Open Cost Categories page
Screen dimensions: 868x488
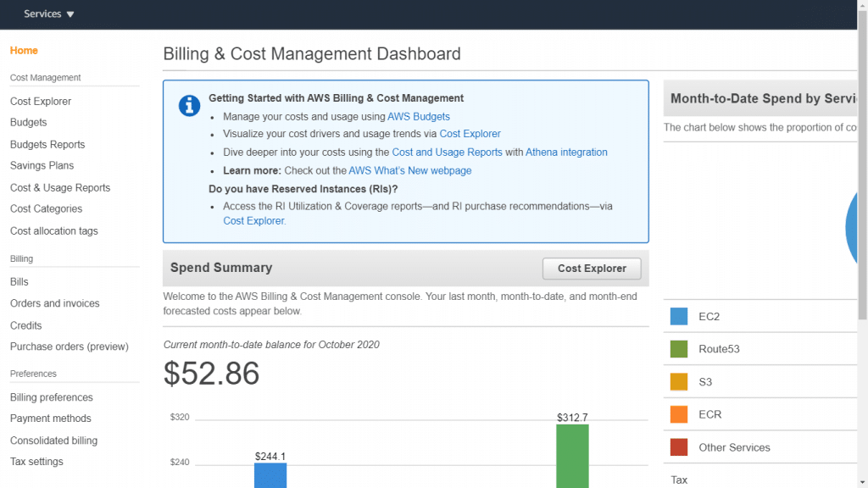coord(46,208)
